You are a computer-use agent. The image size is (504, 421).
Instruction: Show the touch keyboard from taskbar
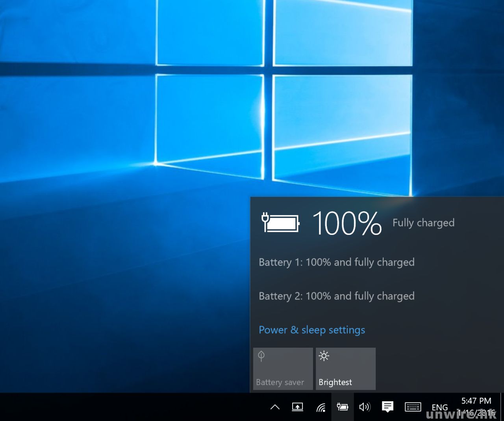[x=413, y=407]
